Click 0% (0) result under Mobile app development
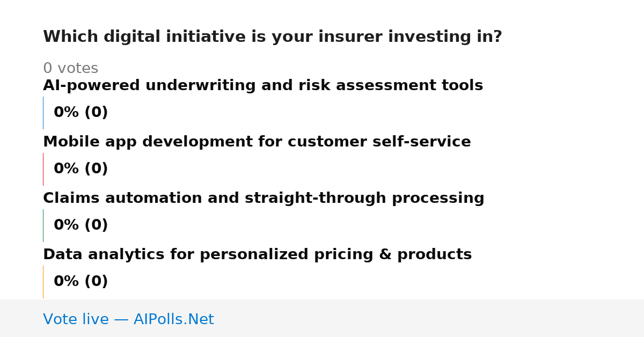The width and height of the screenshot is (644, 337). point(81,169)
